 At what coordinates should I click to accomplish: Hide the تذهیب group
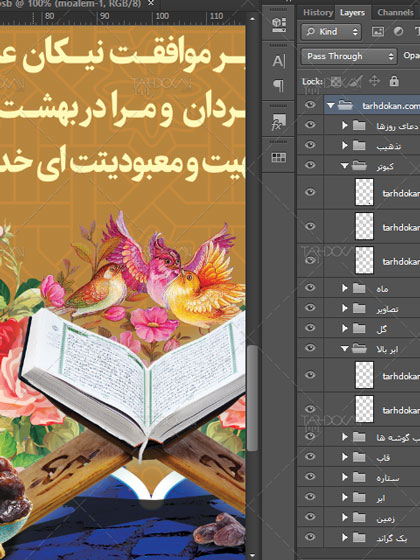310,145
